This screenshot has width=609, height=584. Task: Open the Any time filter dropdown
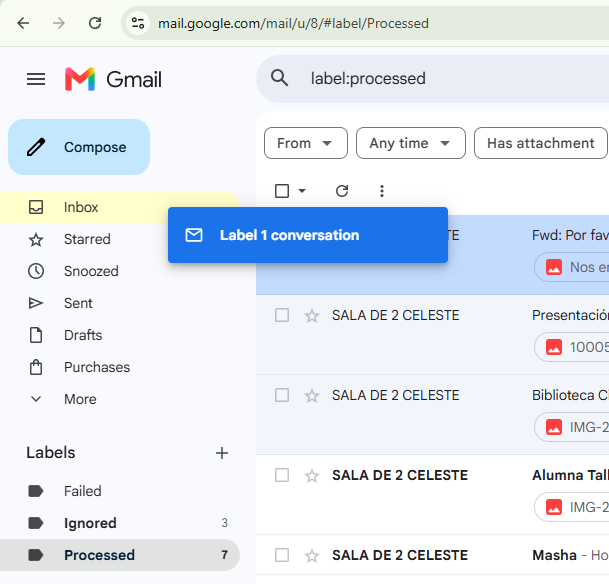[411, 143]
